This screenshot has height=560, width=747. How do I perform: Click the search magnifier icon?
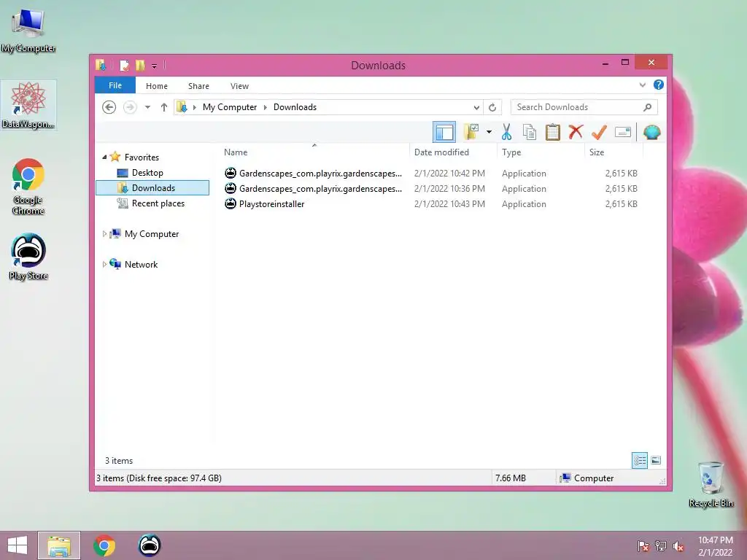pyautogui.click(x=648, y=107)
